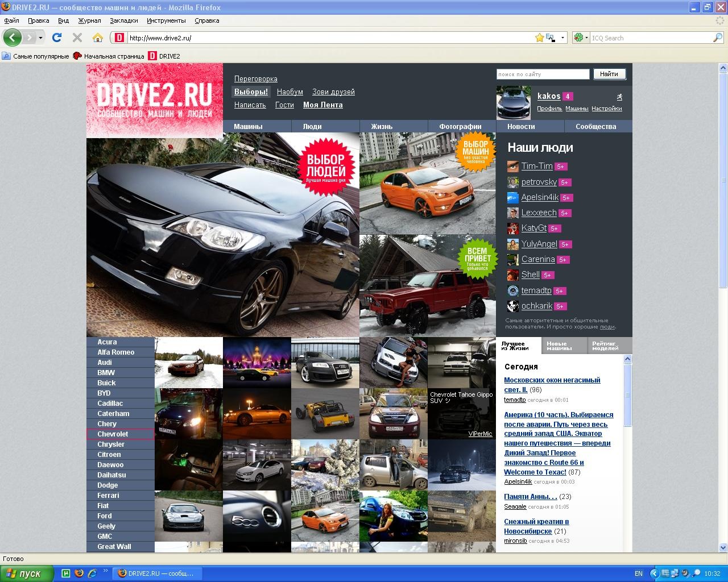Viewport: 728px width, 582px height.
Task: Open the Машины site section
Action: (257, 127)
